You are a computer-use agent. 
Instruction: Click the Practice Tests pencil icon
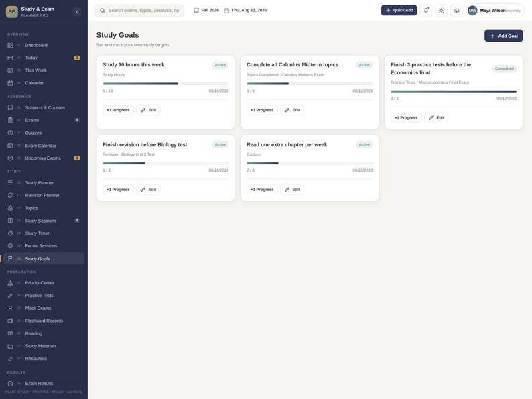coord(10,296)
